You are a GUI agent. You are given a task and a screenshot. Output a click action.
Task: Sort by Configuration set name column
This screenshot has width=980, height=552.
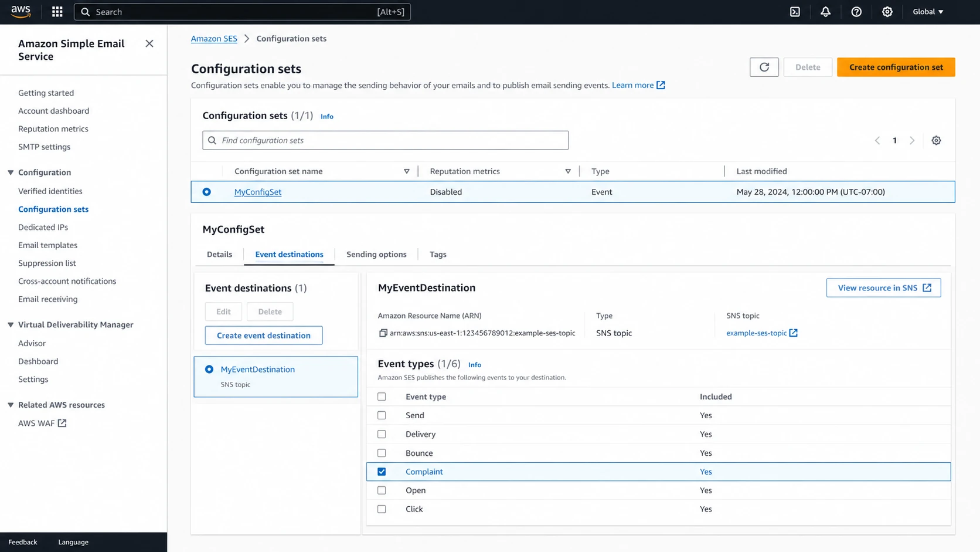(x=407, y=171)
